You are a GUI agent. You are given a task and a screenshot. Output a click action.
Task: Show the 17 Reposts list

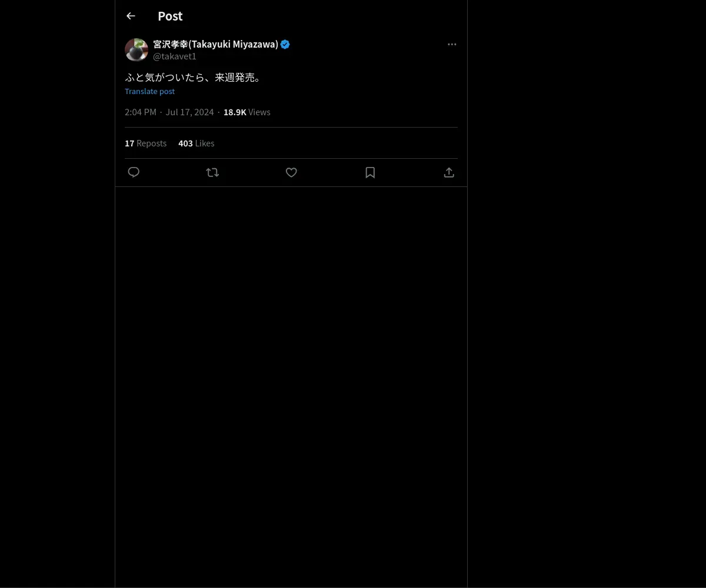pos(145,143)
